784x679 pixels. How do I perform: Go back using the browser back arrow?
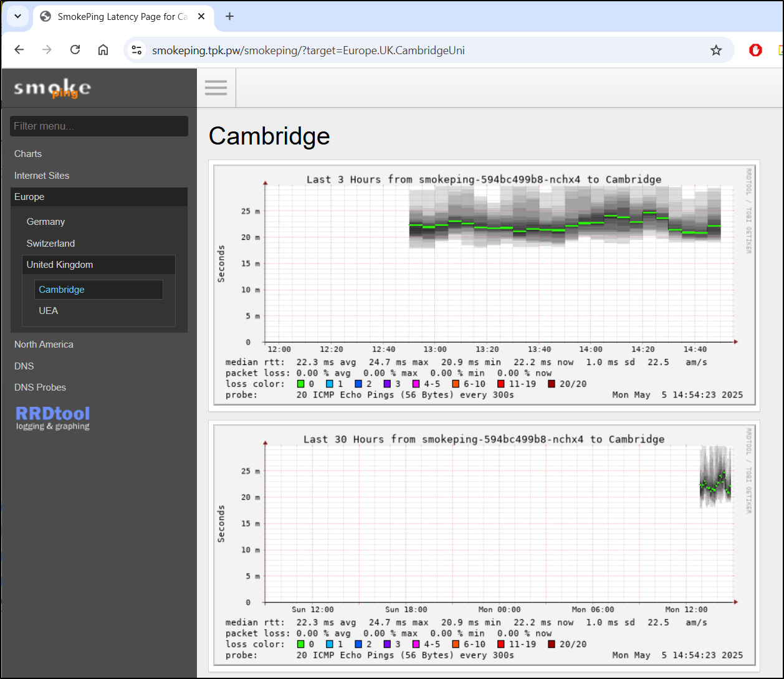click(19, 50)
